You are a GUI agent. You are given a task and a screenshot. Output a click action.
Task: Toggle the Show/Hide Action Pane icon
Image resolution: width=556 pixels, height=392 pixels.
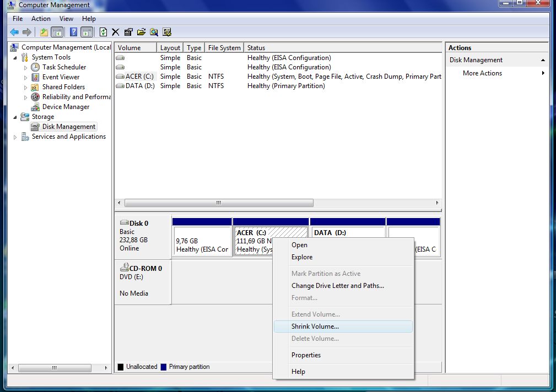point(87,32)
